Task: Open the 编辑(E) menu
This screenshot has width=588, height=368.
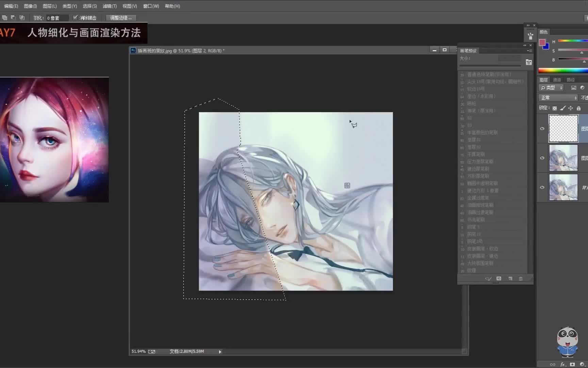Action: pos(11,6)
